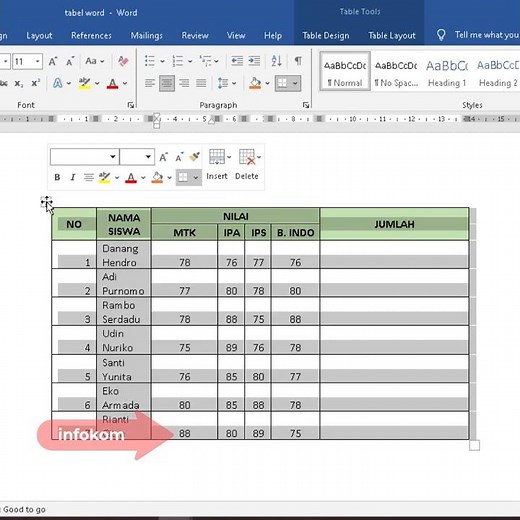Click the red Font Color button in ribbon

pyautogui.click(x=113, y=83)
